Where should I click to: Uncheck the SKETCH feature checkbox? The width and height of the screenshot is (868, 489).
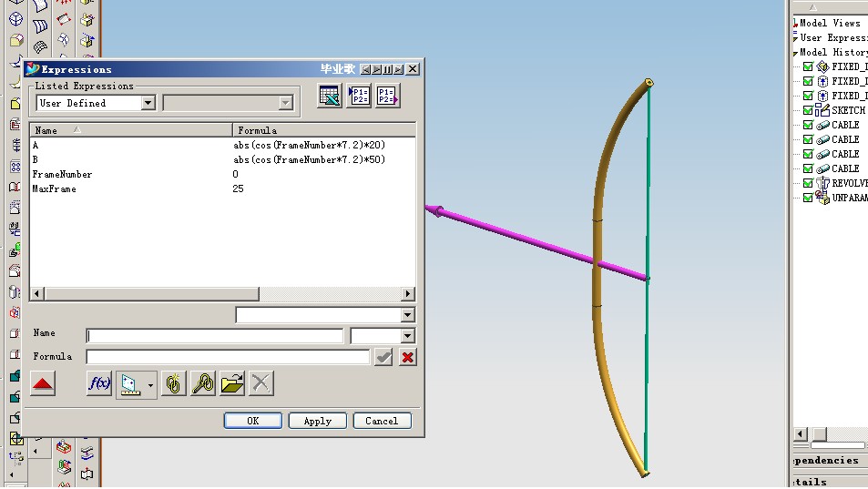point(807,110)
